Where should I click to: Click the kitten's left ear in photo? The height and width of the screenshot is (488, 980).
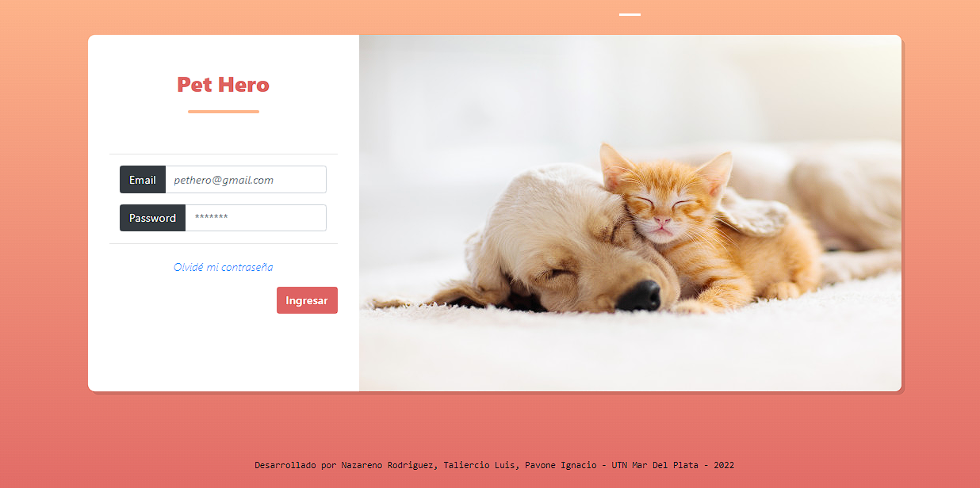pos(614,166)
